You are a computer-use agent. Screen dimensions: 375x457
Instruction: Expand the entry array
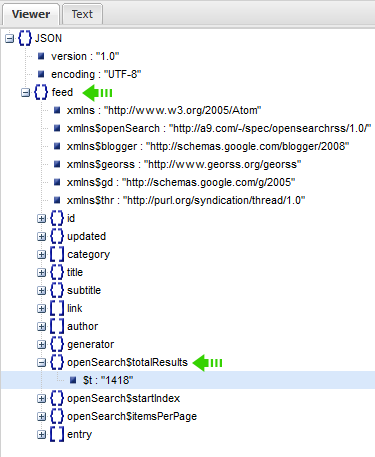(41, 435)
